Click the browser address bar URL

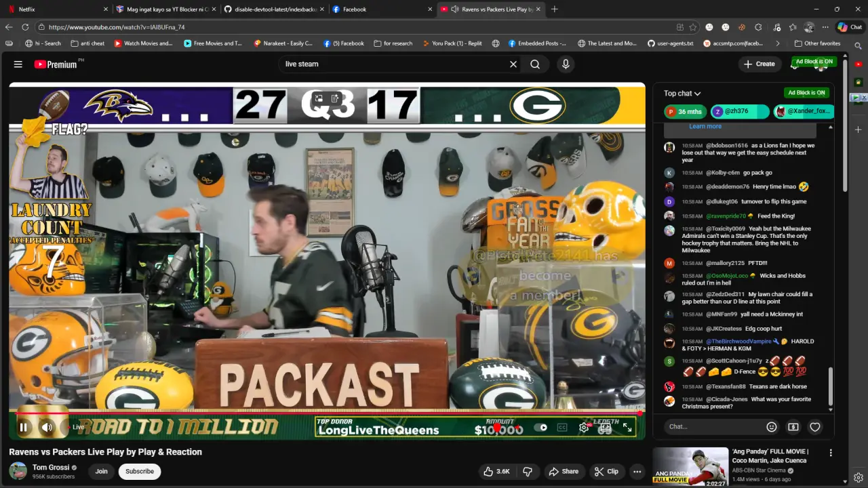[117, 27]
